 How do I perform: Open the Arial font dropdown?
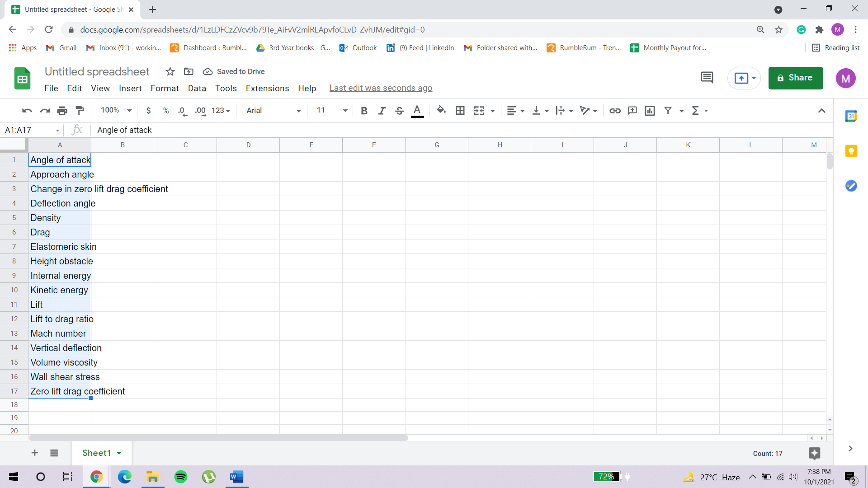point(274,111)
